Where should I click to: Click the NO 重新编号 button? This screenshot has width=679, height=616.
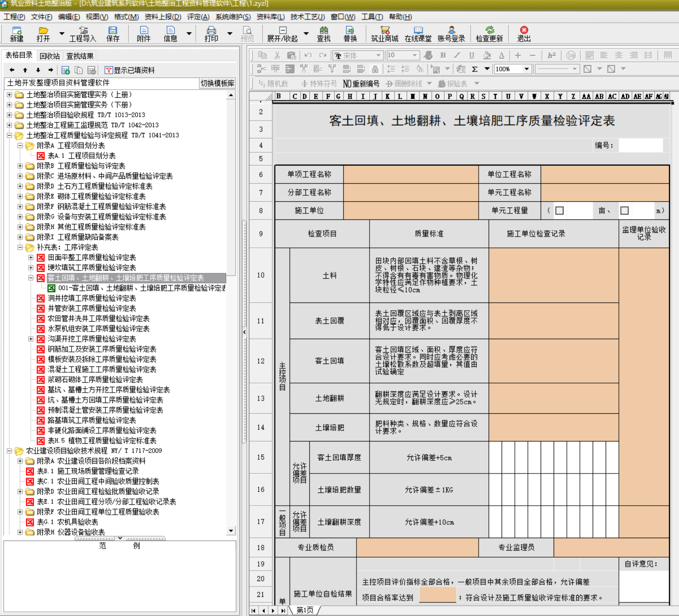[361, 84]
